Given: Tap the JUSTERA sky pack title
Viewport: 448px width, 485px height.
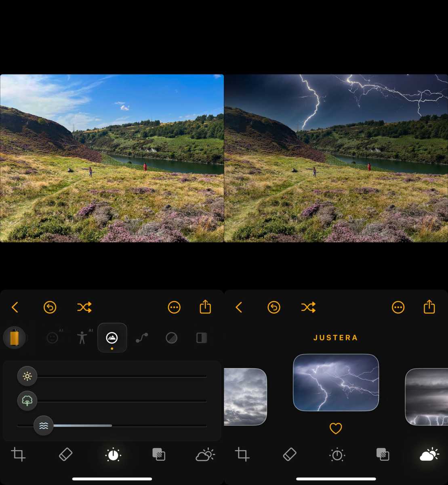Looking at the screenshot, I should tap(336, 338).
